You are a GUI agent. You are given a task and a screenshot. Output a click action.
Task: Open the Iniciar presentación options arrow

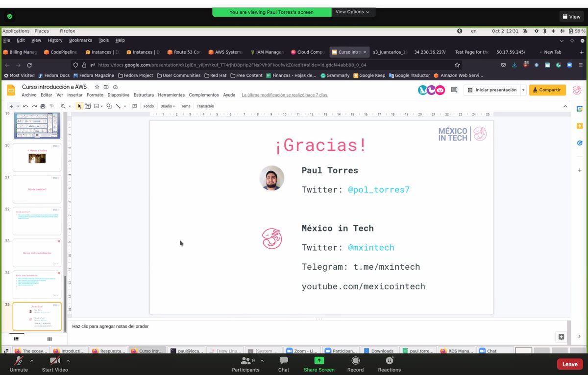coord(523,90)
